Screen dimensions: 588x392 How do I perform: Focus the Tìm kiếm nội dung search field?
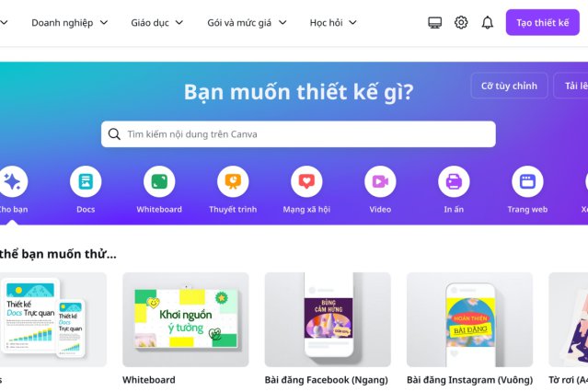click(298, 134)
